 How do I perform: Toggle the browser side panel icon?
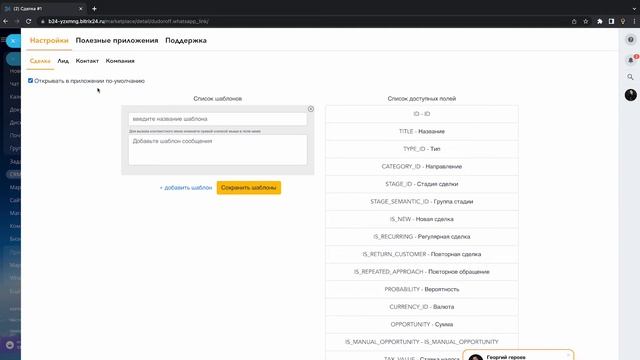coord(611,21)
